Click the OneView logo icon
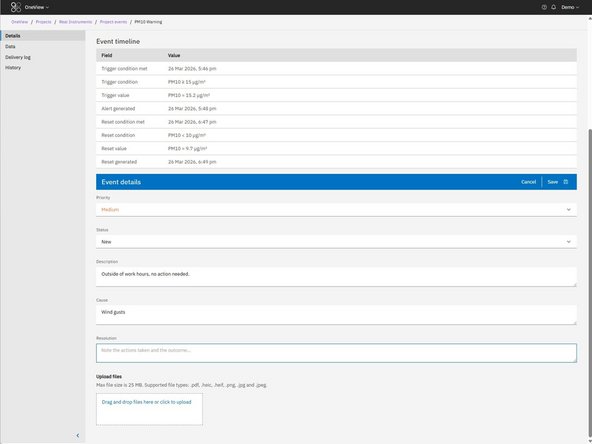592x444 pixels. (15, 7)
